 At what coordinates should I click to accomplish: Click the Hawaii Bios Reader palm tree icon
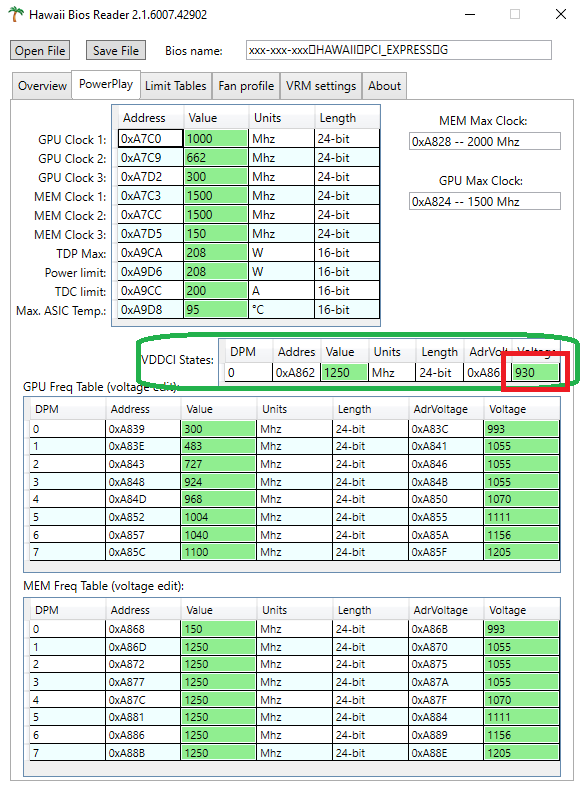pyautogui.click(x=16, y=14)
